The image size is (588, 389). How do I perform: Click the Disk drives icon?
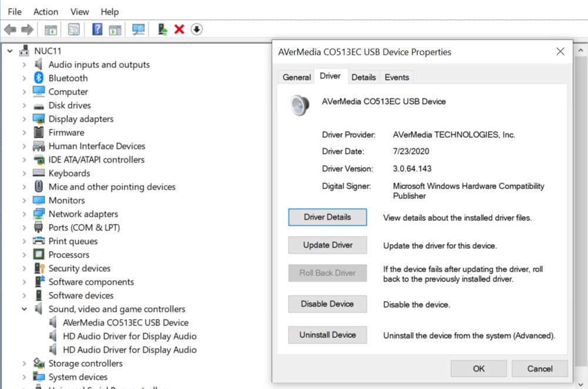click(39, 106)
